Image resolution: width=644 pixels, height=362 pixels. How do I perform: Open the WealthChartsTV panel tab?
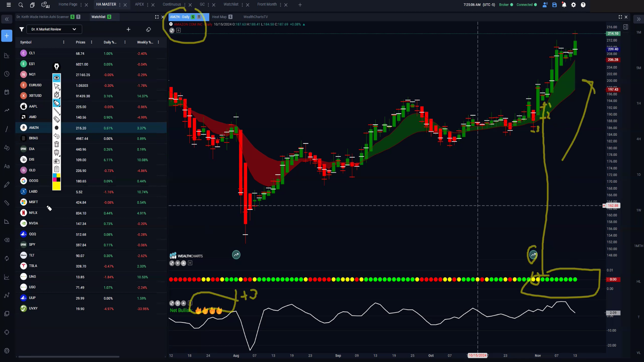pos(256,17)
